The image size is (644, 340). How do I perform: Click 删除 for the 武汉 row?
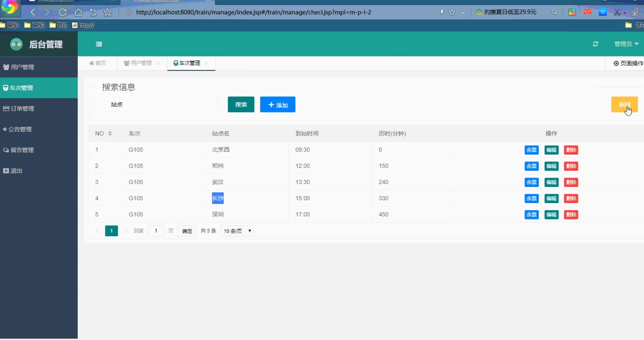571,182
